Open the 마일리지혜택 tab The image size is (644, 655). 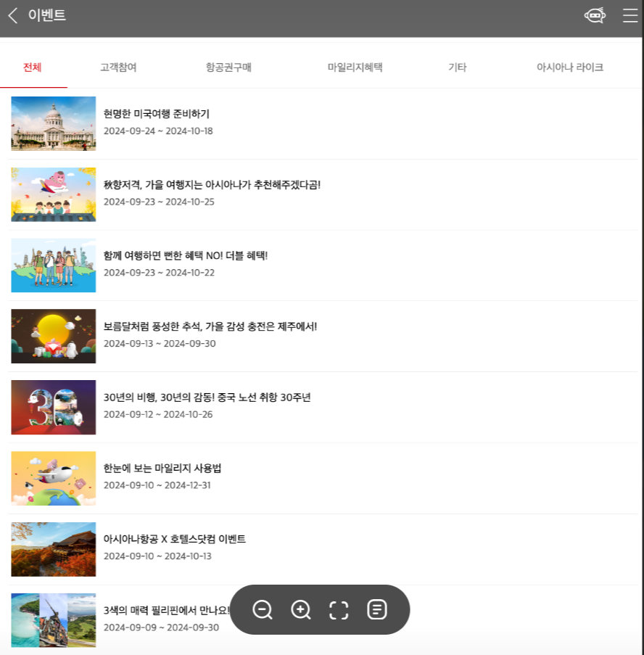tap(355, 67)
